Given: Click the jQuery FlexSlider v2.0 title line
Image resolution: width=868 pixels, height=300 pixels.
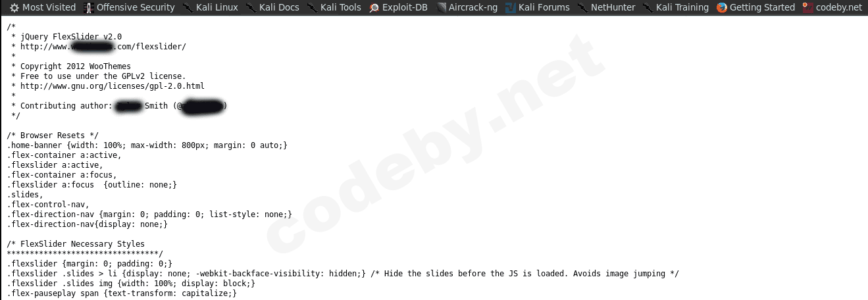Looking at the screenshot, I should coord(71,37).
